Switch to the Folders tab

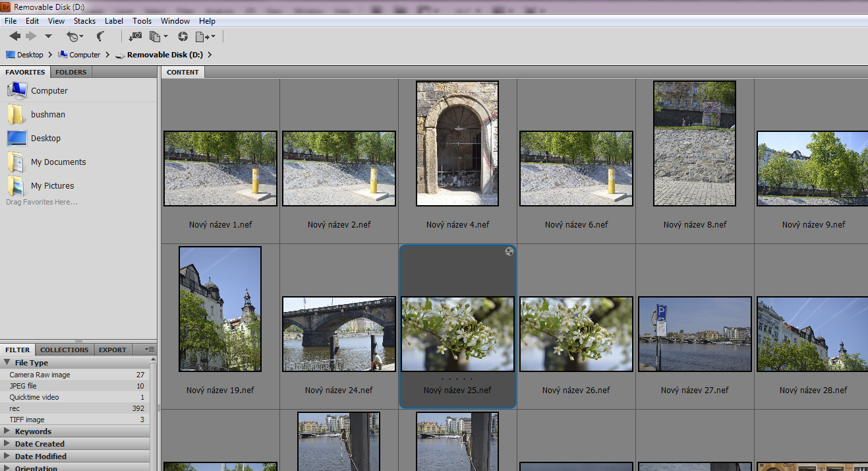(x=71, y=72)
